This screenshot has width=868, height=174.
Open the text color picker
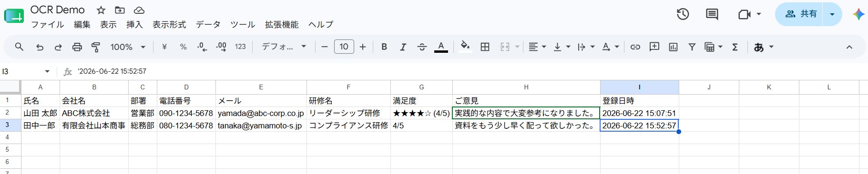(x=441, y=47)
